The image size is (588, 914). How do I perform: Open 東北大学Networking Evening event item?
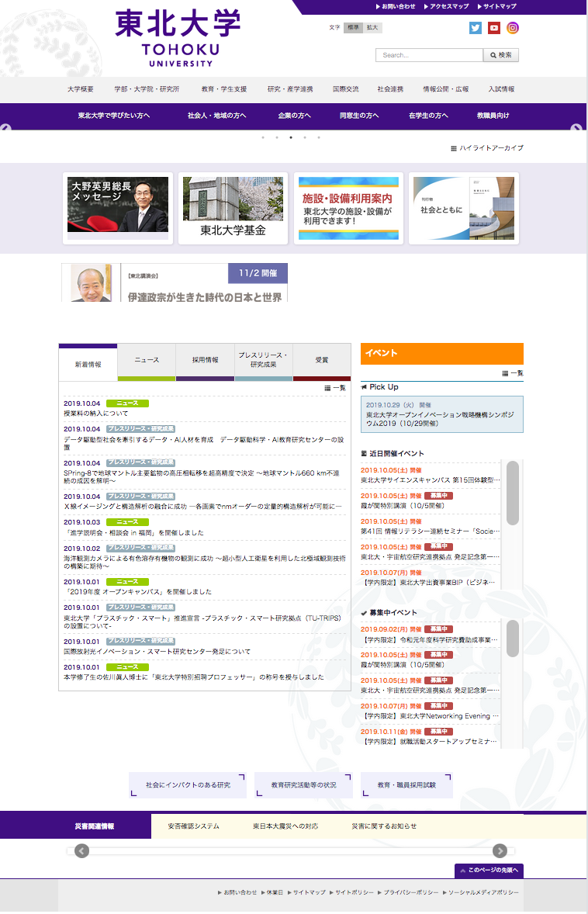click(x=430, y=716)
